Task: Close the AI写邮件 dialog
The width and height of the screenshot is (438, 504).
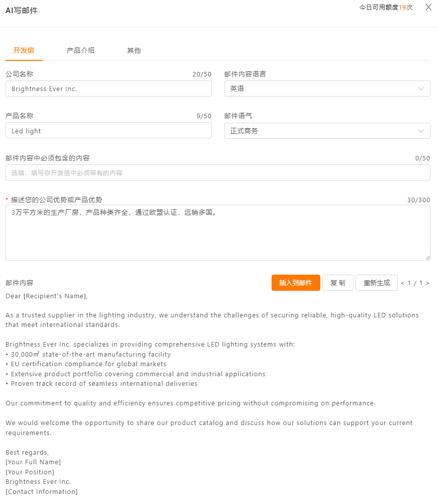Action: [x=428, y=7]
